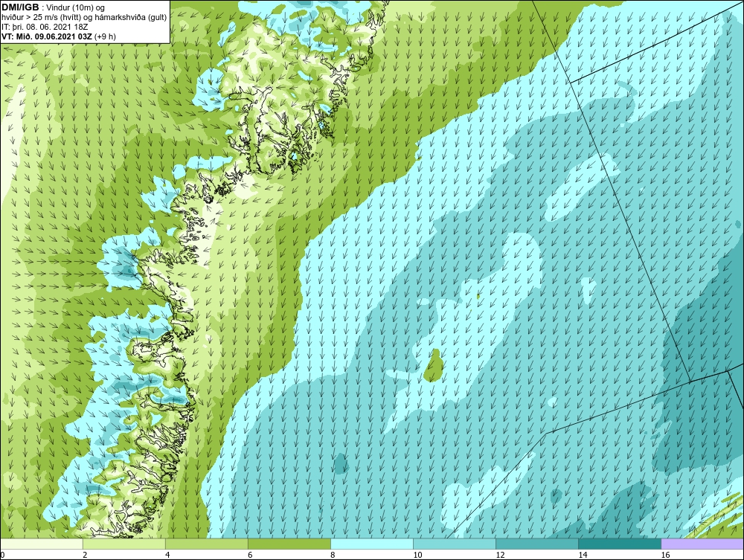Viewport: 744px width, 560px height.
Task: Click the legend value 8
Action: (333, 555)
